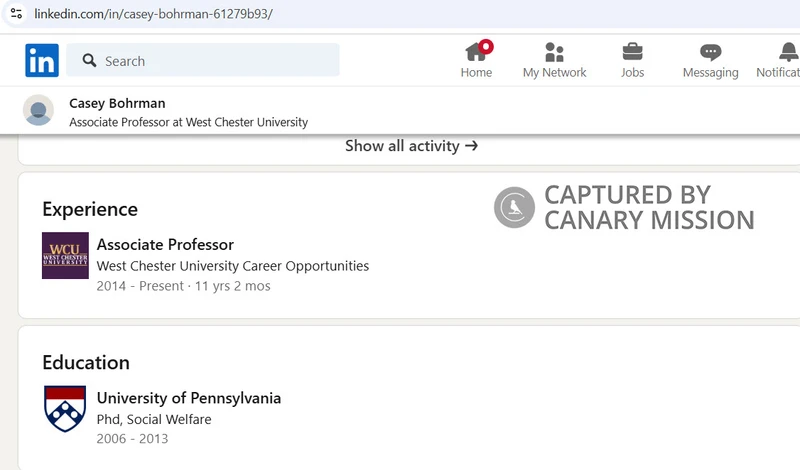The width and height of the screenshot is (800, 470).
Task: Open the University of Pennsylvania education link
Action: (189, 398)
